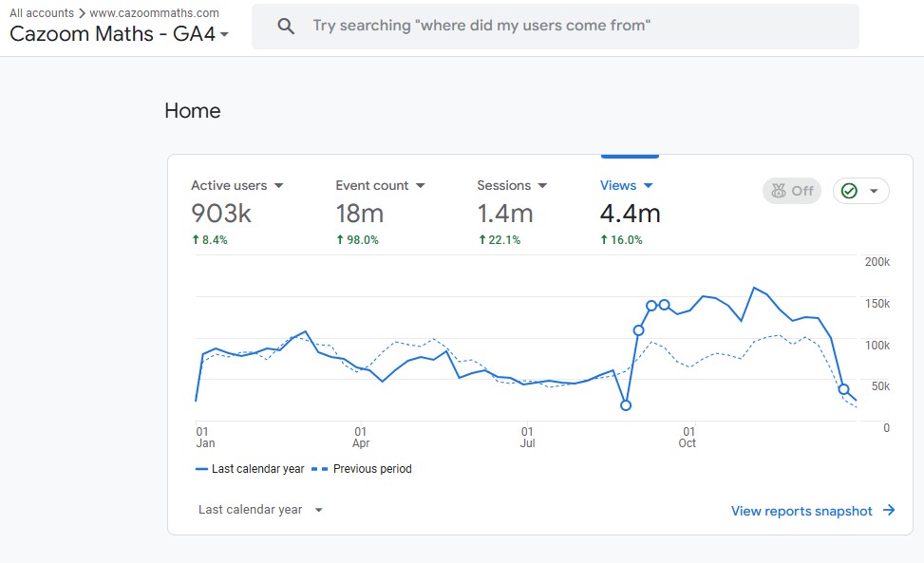This screenshot has width=924, height=563.
Task: Click the medal icon on the Off chip
Action: click(779, 191)
